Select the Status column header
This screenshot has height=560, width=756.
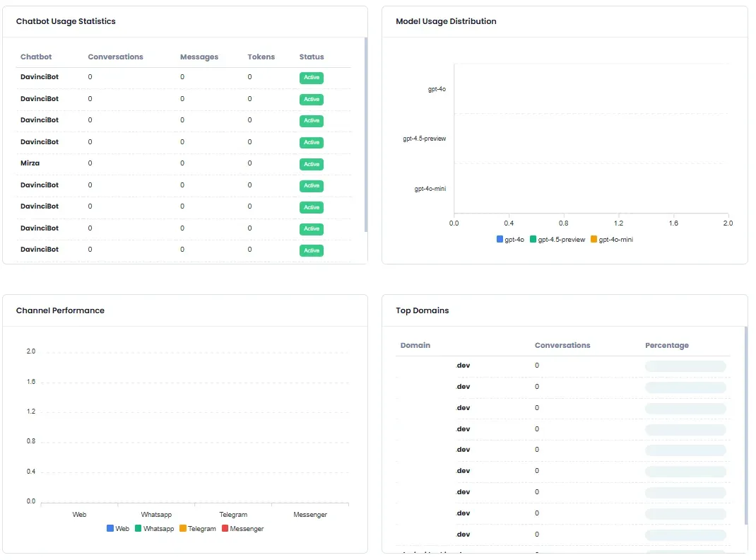[312, 57]
